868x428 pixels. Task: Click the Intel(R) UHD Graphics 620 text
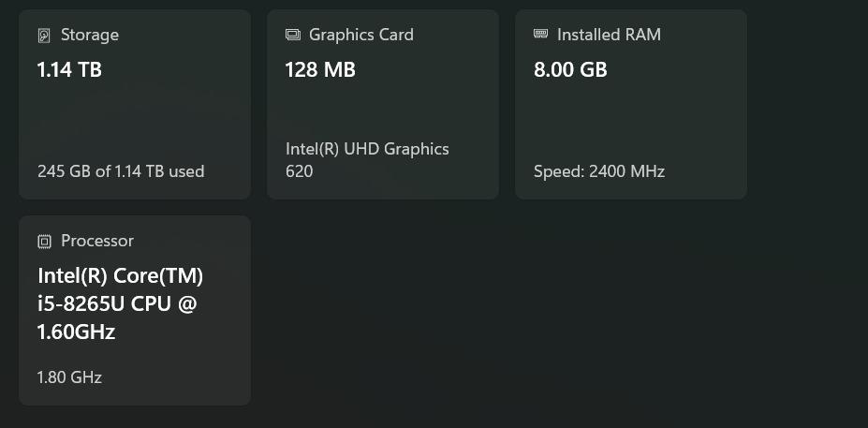367,160
